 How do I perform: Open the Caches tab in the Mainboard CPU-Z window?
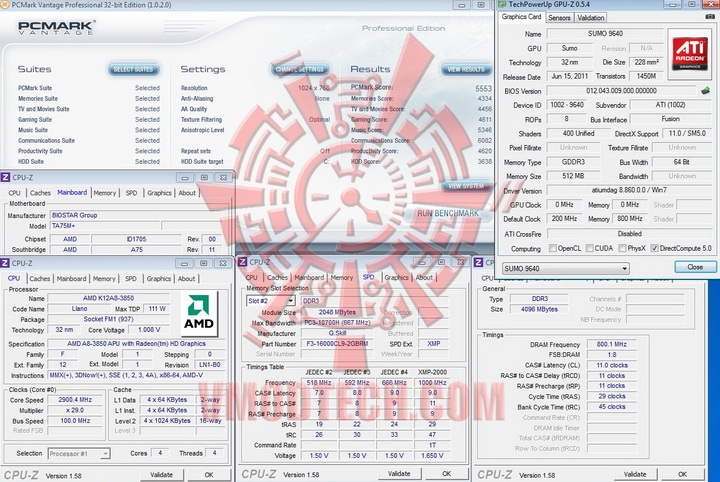pyautogui.click(x=40, y=193)
